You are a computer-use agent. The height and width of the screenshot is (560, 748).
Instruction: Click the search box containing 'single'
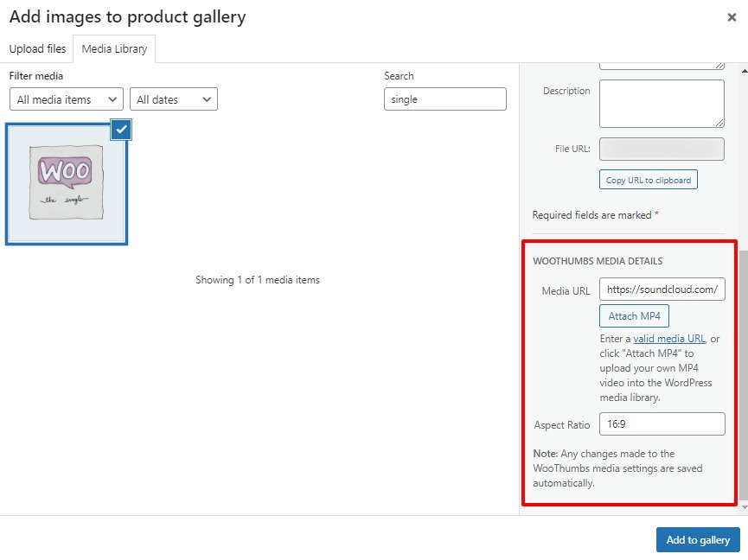[444, 99]
